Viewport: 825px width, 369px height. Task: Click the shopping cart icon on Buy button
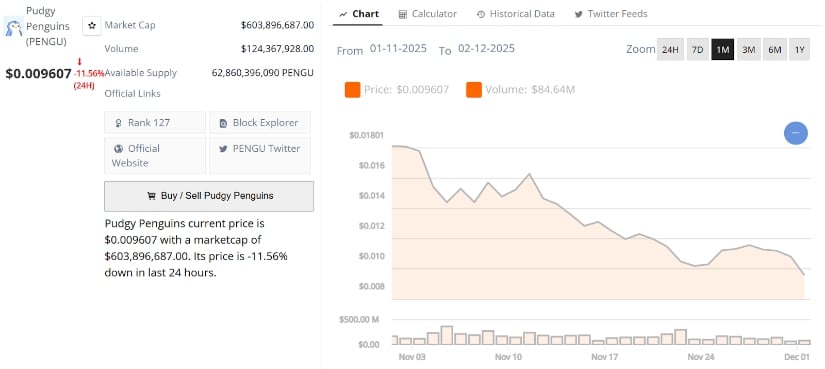coord(152,196)
